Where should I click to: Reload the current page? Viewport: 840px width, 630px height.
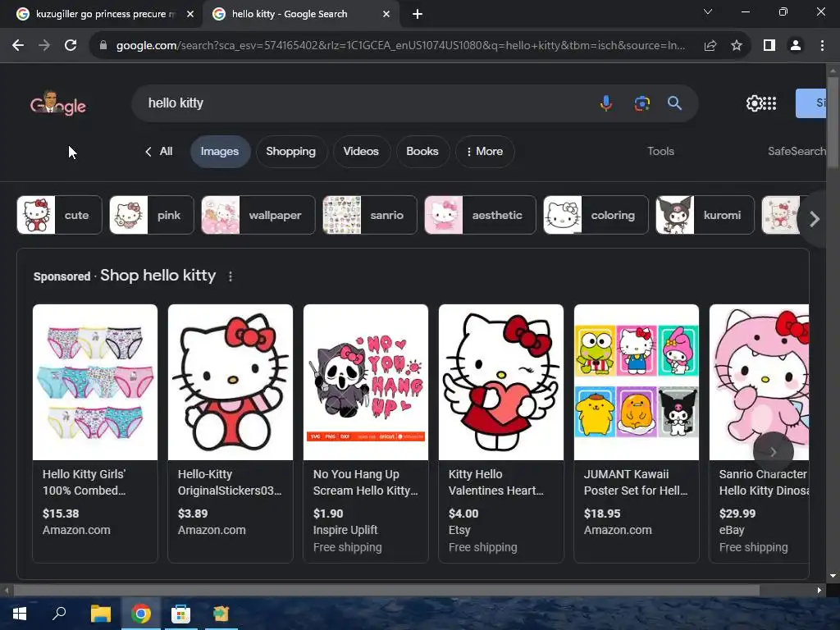(71, 46)
